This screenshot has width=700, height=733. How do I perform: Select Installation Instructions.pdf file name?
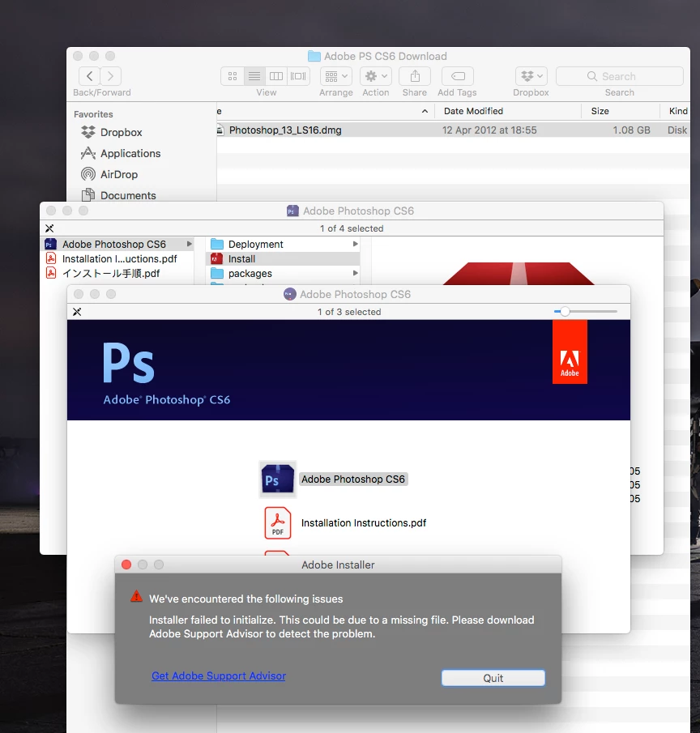(x=364, y=522)
